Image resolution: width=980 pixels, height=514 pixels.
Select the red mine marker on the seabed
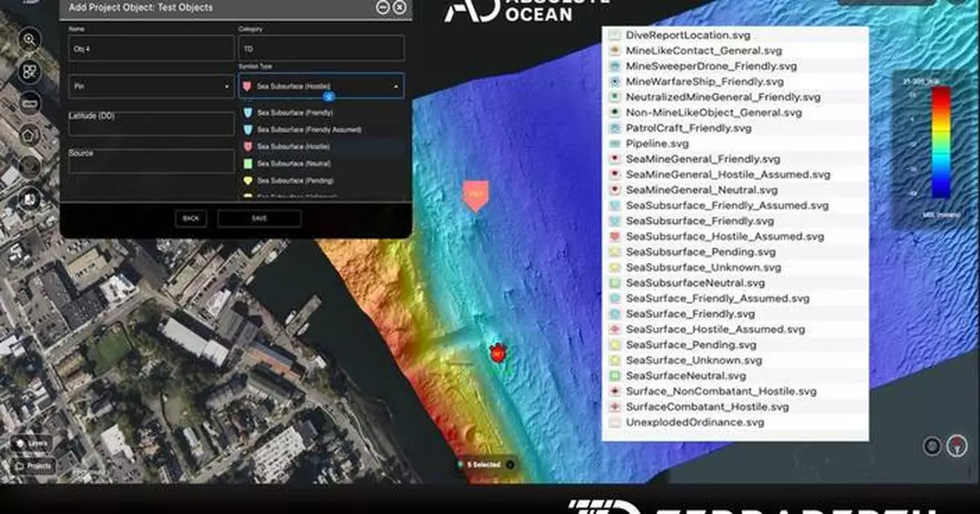[x=497, y=353]
